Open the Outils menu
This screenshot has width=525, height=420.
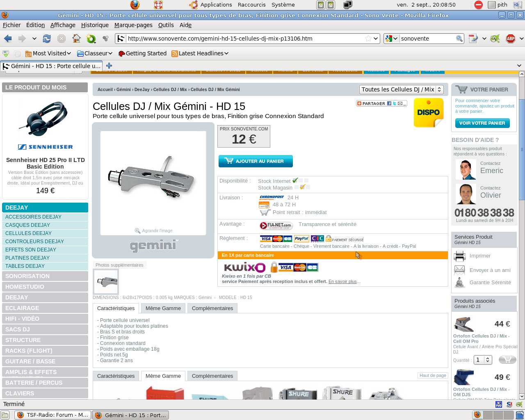(166, 25)
